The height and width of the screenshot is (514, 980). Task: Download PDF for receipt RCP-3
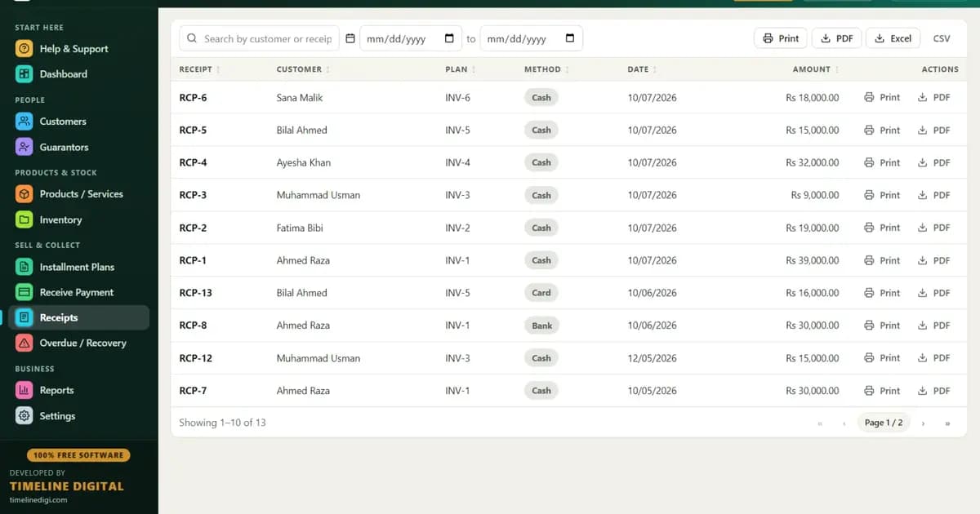click(934, 196)
